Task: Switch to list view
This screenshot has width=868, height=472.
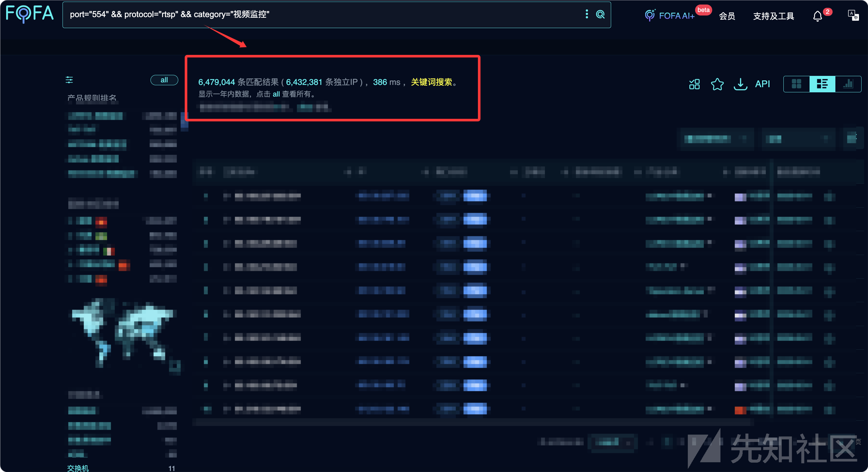Action: click(x=822, y=84)
